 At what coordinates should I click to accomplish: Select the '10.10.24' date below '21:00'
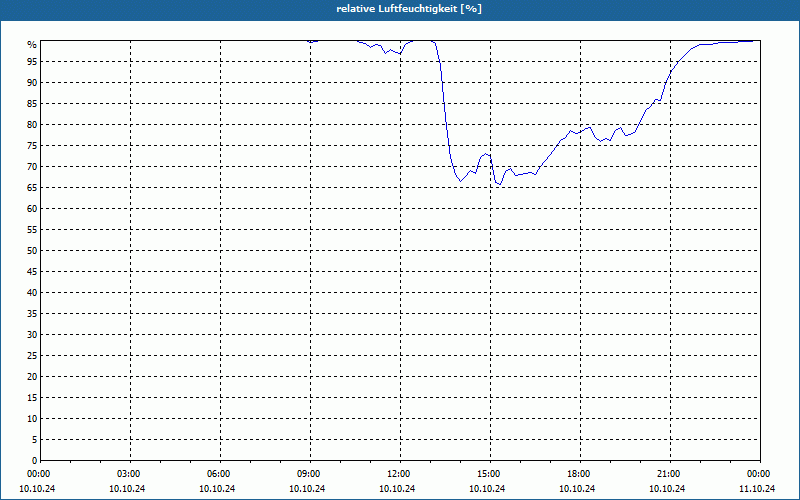667,489
